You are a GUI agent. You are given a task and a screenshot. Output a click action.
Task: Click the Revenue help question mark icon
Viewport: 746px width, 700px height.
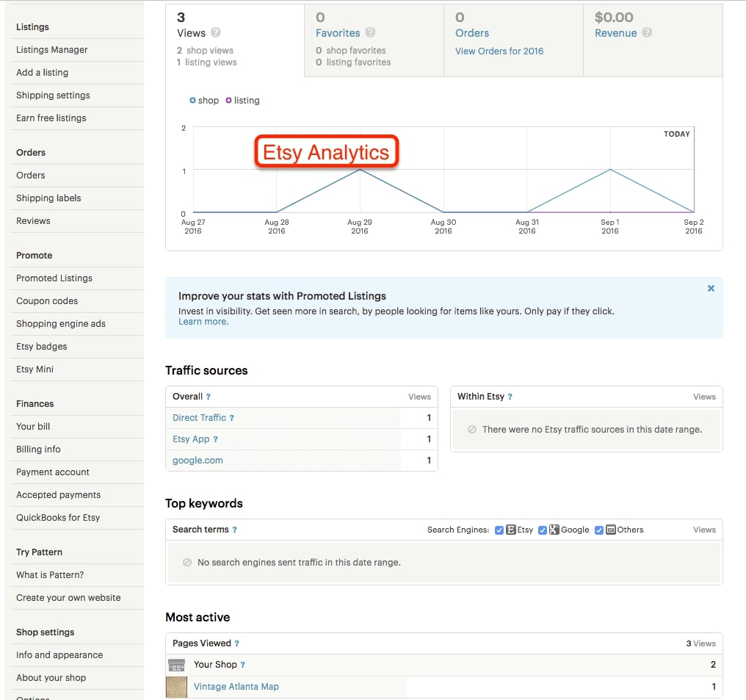pos(647,33)
